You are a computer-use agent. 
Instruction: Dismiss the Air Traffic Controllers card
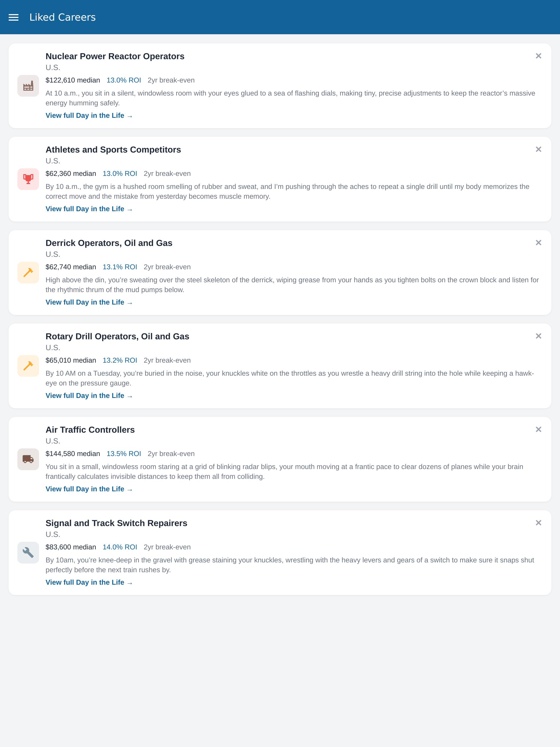(538, 429)
